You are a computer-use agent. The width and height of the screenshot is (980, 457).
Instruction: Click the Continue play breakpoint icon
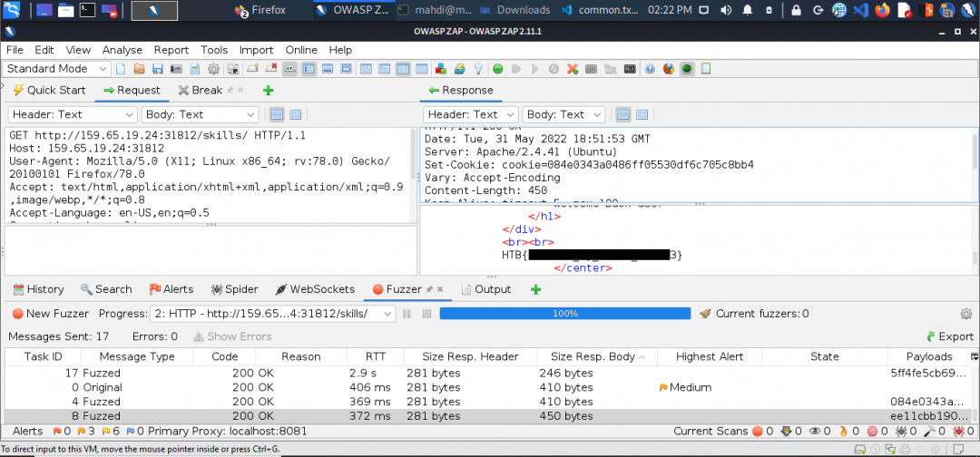[x=535, y=69]
